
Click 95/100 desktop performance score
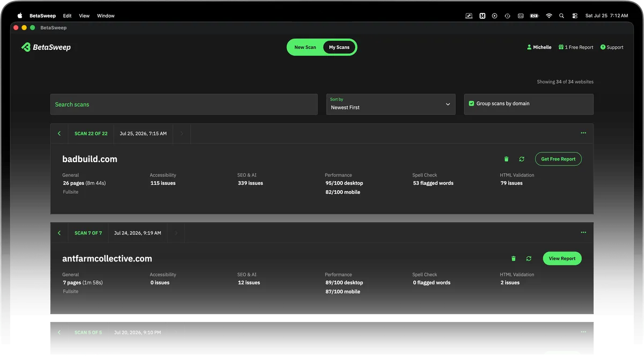pos(344,183)
